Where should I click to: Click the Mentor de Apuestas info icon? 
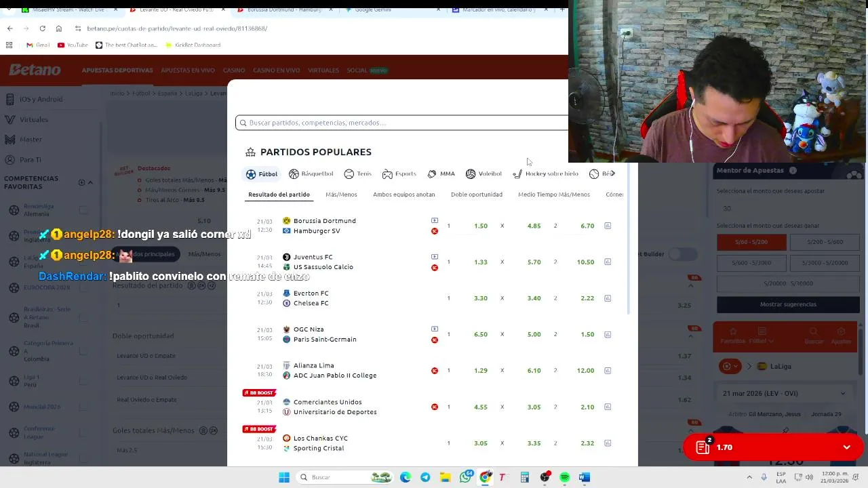point(793,170)
